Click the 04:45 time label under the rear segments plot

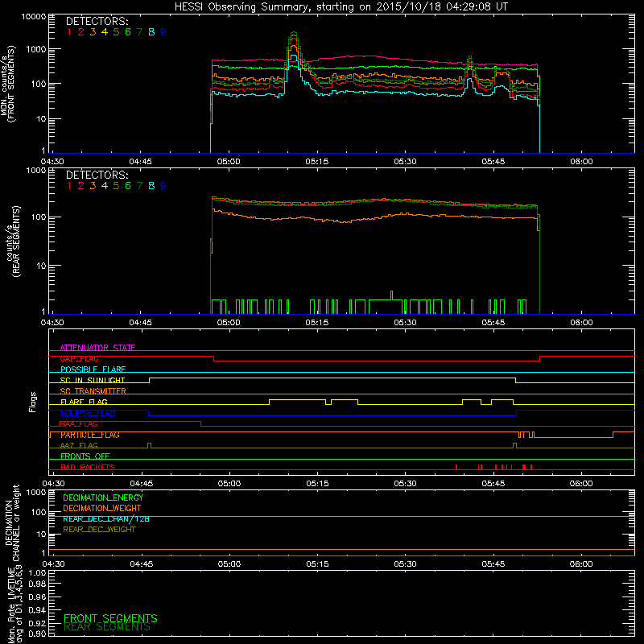tap(140, 323)
